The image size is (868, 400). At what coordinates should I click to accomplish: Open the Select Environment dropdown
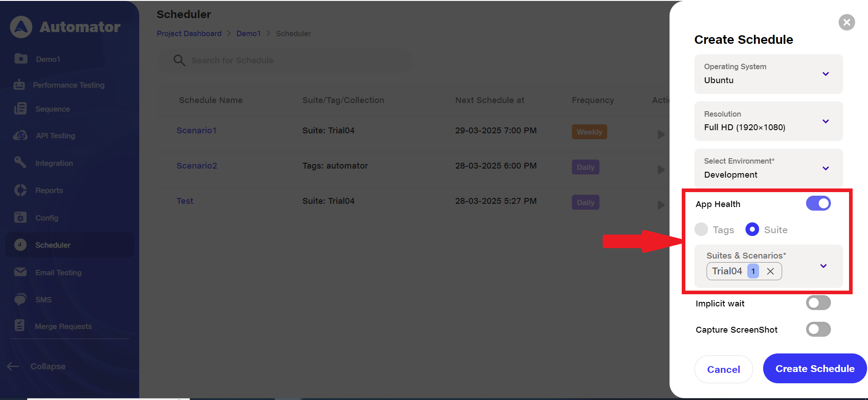pyautogui.click(x=769, y=168)
